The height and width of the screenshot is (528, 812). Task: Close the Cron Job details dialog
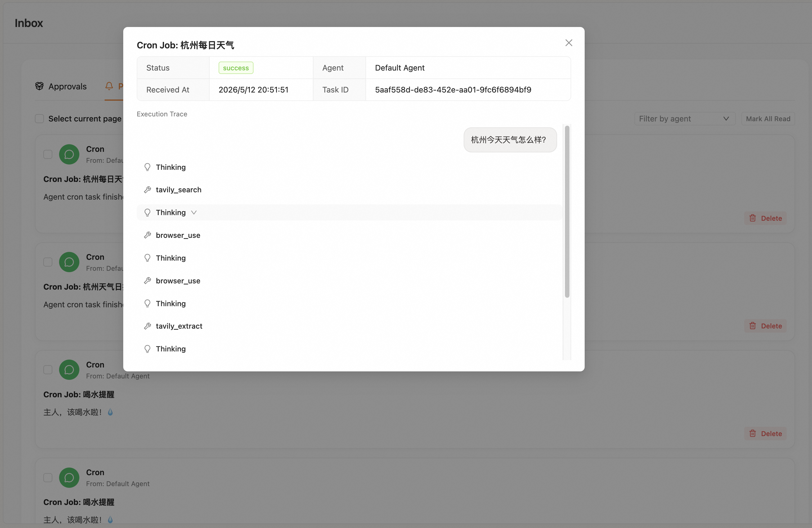tap(568, 43)
